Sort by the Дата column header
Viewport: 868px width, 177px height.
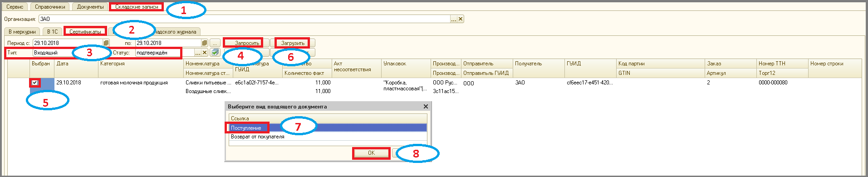pyautogui.click(x=77, y=68)
